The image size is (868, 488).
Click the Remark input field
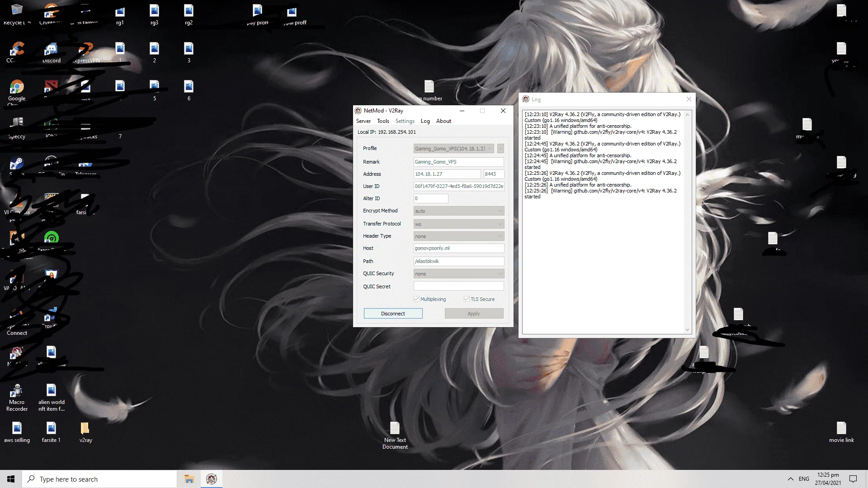[x=459, y=162]
